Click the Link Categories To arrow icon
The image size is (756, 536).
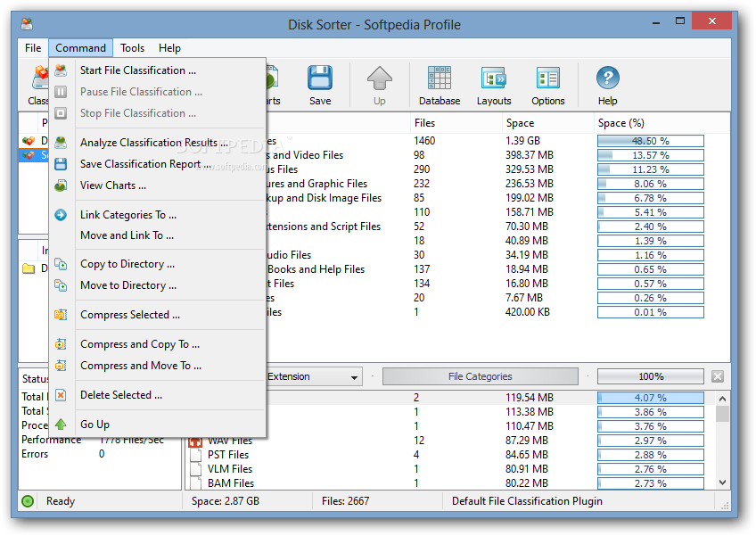(61, 215)
